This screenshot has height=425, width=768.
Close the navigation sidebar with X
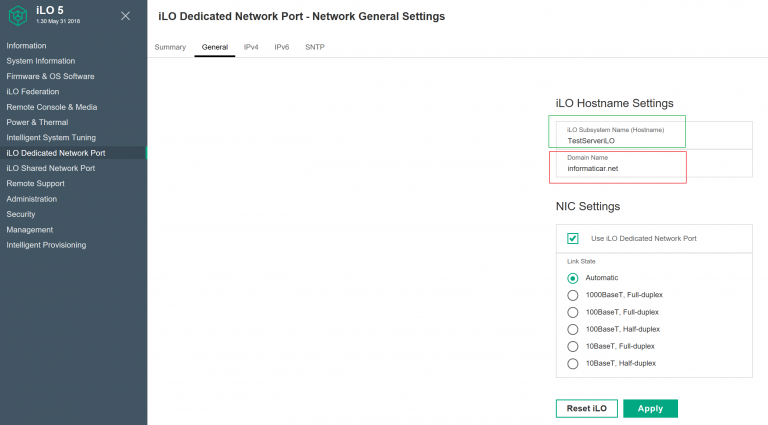click(125, 16)
